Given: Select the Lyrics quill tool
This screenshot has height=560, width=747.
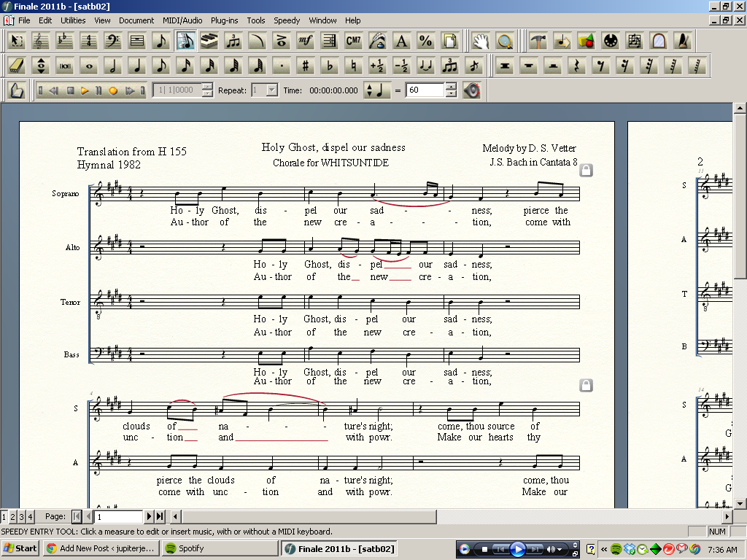Looking at the screenshot, I should [x=378, y=41].
